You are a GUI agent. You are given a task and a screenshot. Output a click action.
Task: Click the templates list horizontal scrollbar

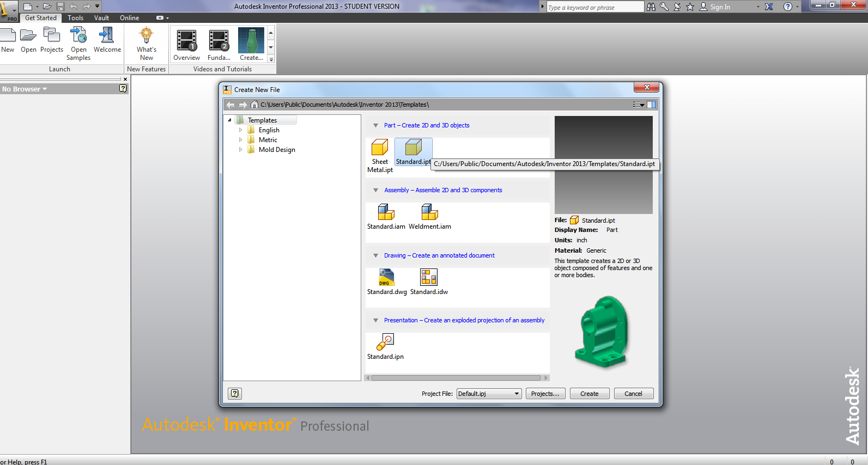click(x=457, y=378)
